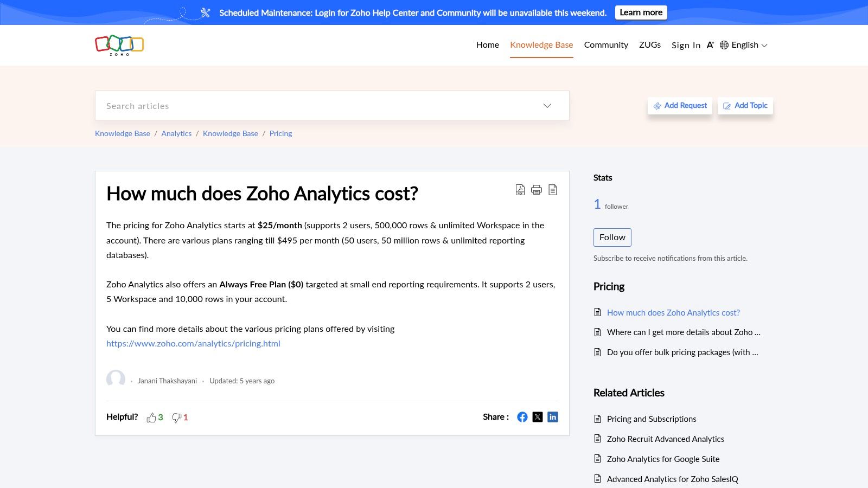Click Learn more about scheduled maintenance

(641, 12)
